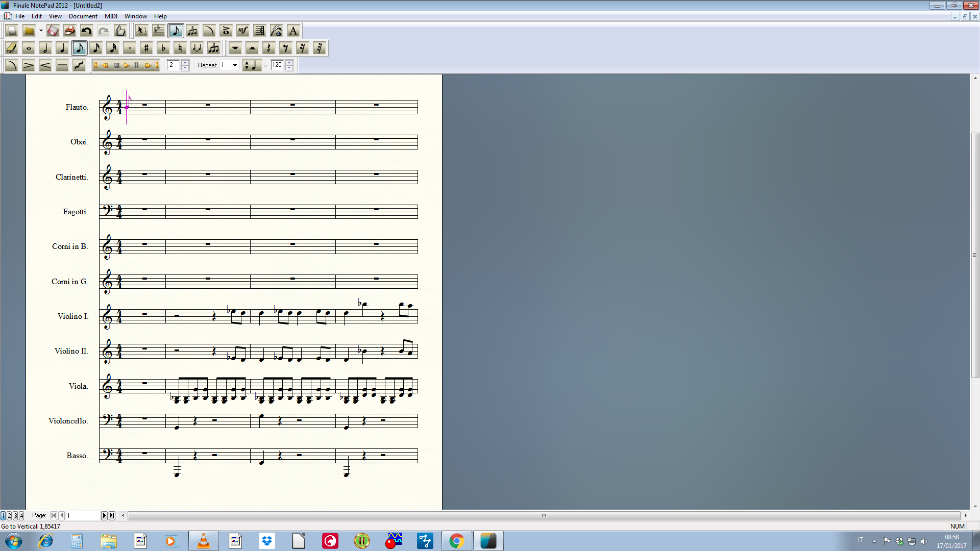This screenshot has height=551, width=980.
Task: Click the tempo field showing 120
Action: 277,65
